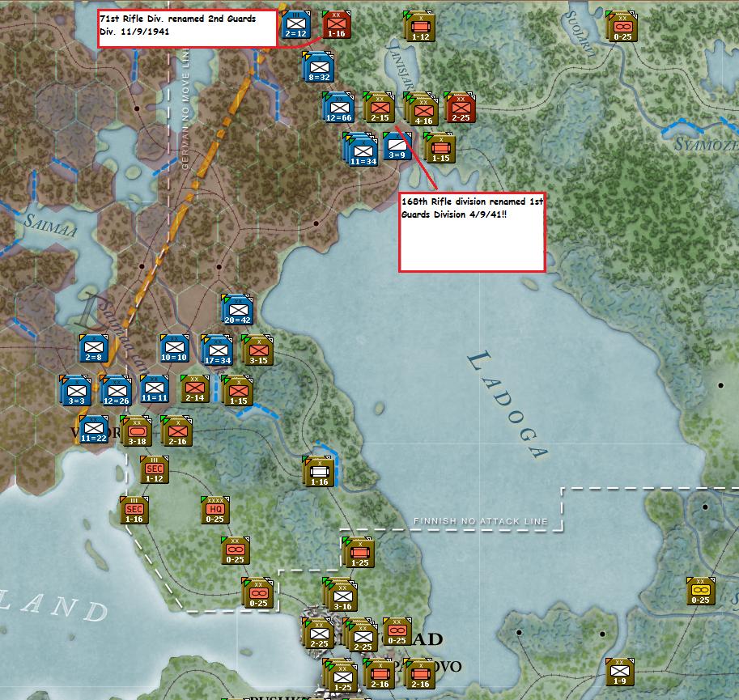Click the blue 2=8 counter
Image resolution: width=739 pixels, height=700 pixels.
(94, 349)
